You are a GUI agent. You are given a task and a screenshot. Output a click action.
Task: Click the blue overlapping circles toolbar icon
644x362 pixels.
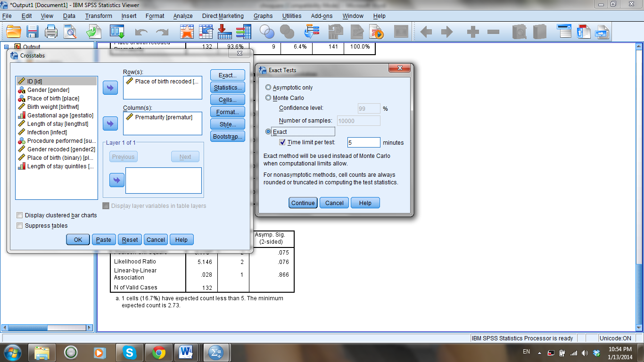267,32
